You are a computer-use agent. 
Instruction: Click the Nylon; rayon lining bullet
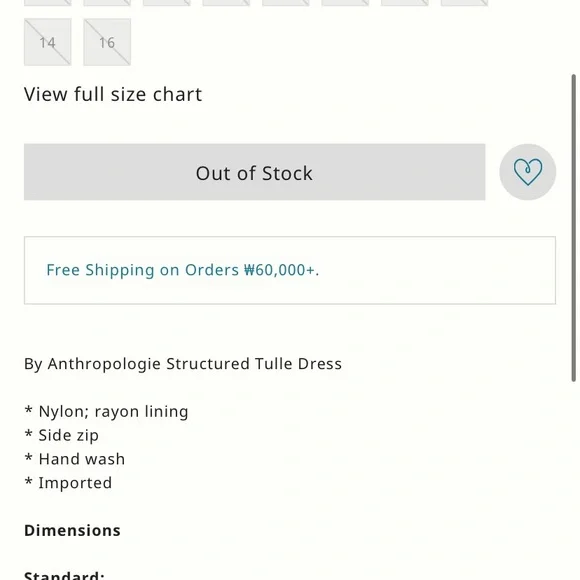[x=106, y=411]
